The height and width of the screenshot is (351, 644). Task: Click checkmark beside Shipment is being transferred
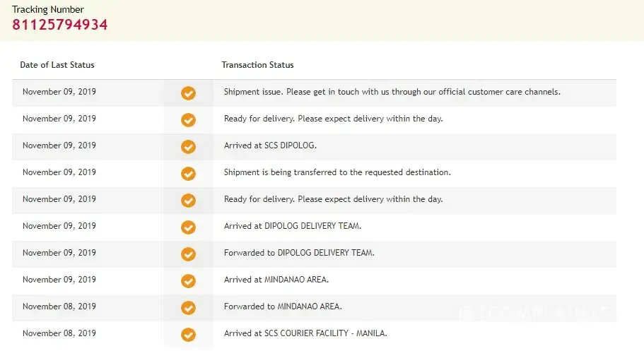coord(188,174)
